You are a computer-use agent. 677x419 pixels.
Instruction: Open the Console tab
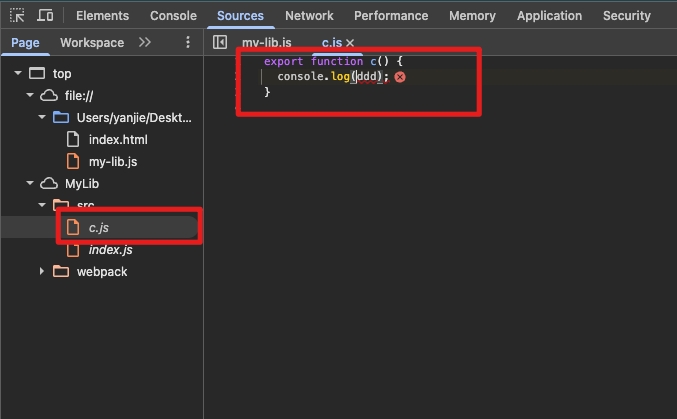pyautogui.click(x=173, y=16)
